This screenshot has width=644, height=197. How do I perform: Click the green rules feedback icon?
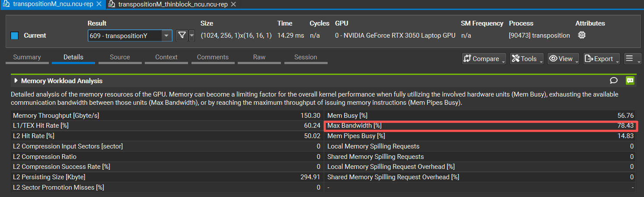coord(630,81)
